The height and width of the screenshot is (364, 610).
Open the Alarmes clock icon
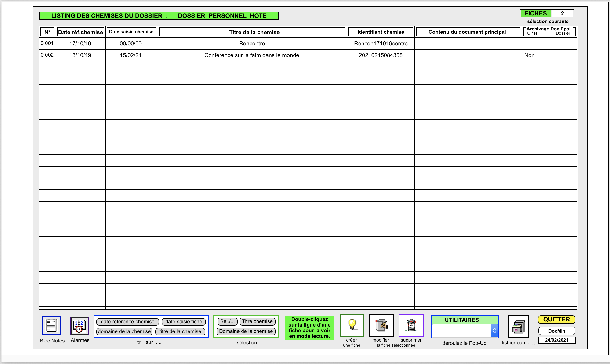80,326
